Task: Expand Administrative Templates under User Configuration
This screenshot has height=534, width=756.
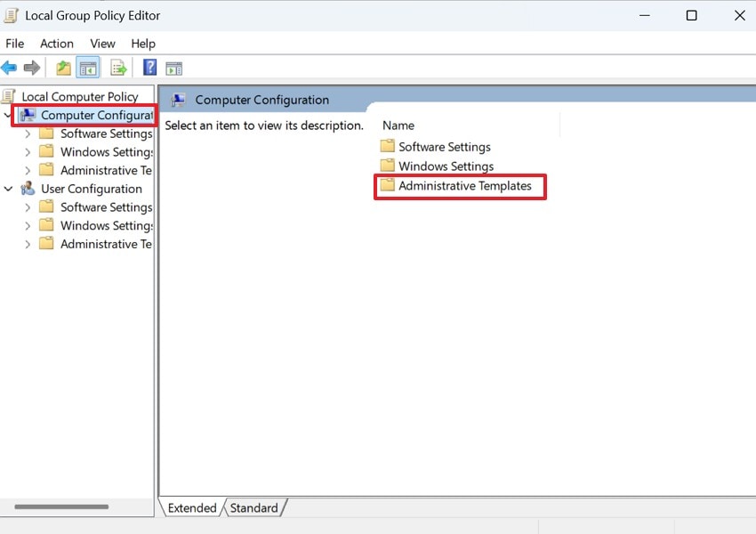Action: [x=28, y=244]
